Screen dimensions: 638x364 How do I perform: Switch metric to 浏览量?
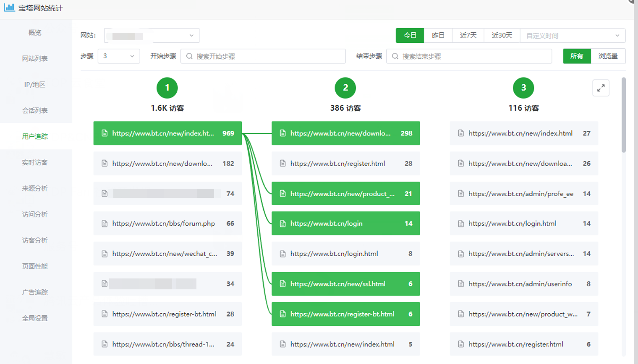click(608, 56)
